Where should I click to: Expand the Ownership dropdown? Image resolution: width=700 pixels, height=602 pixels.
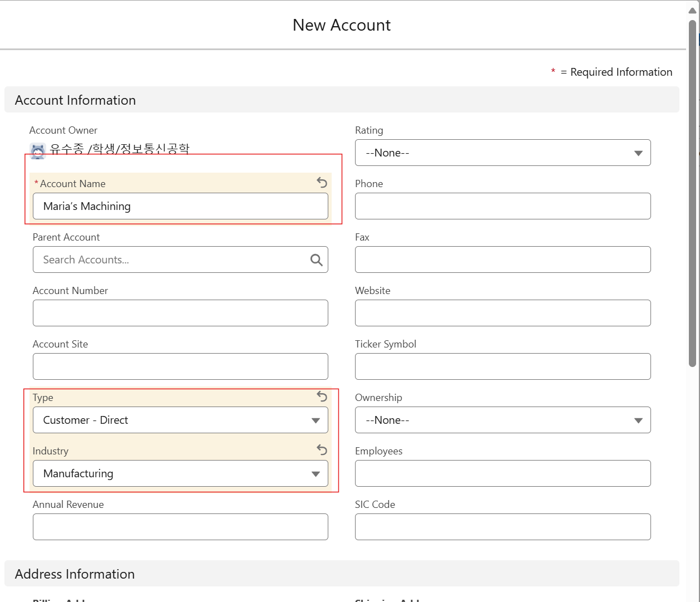click(502, 420)
